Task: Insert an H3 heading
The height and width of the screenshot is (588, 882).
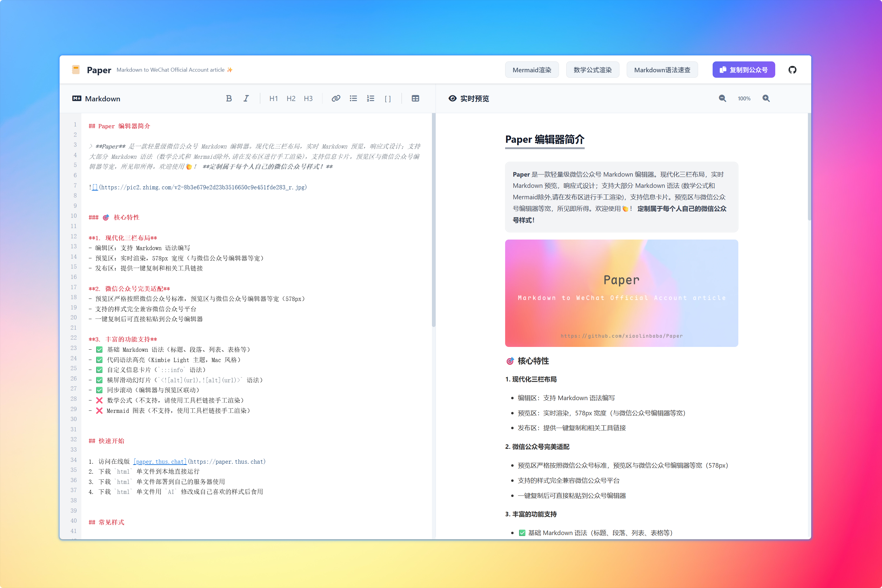Action: (x=308, y=99)
